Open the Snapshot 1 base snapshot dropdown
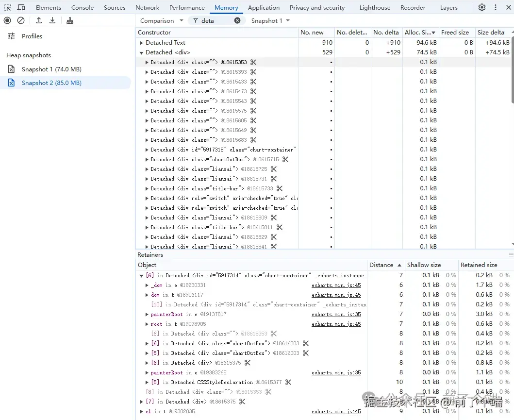Viewport: 514px width, 420px height. point(270,21)
